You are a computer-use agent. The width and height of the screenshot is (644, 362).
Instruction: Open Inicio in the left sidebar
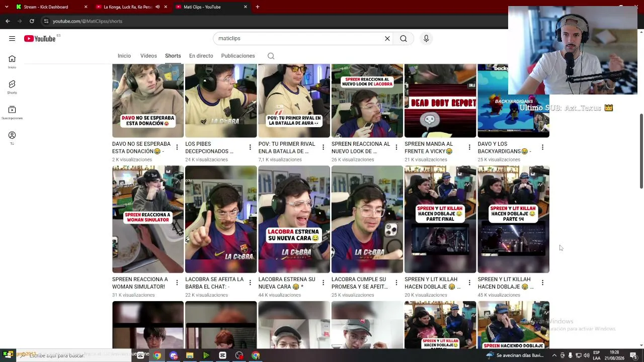point(12,61)
